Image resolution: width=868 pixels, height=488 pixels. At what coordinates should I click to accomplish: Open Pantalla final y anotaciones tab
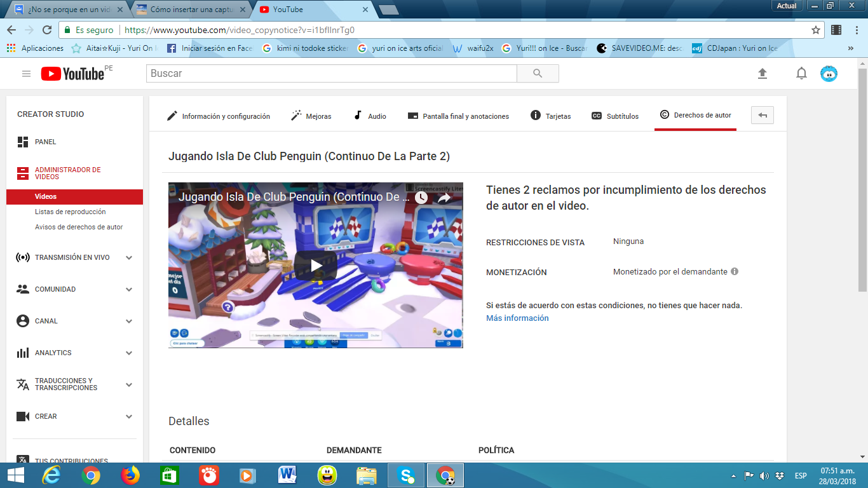pos(458,116)
